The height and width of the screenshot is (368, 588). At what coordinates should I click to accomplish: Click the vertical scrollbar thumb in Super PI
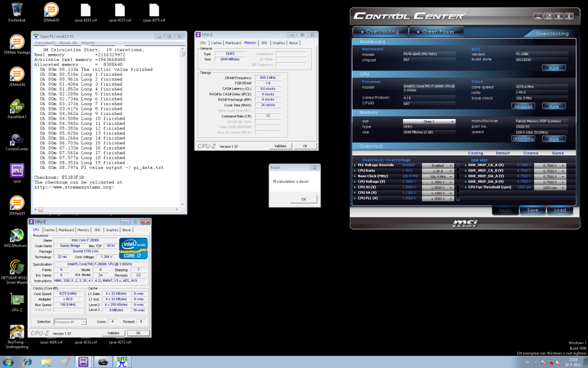[183, 53]
